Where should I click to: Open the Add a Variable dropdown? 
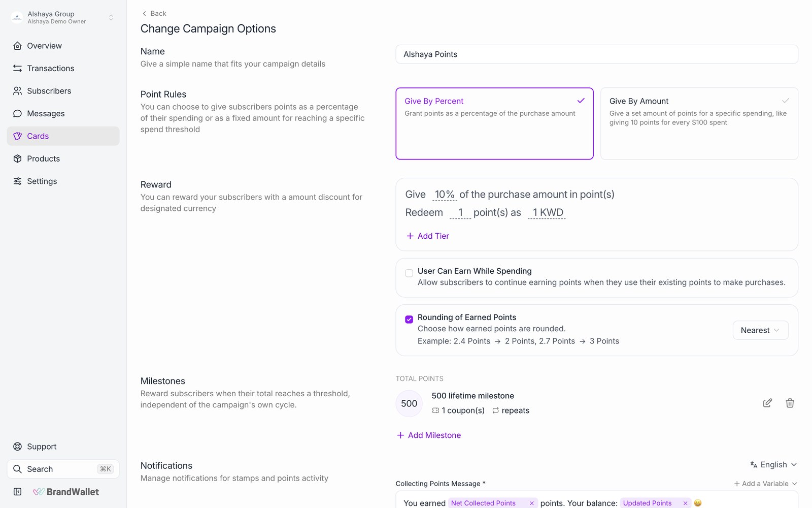(765, 484)
